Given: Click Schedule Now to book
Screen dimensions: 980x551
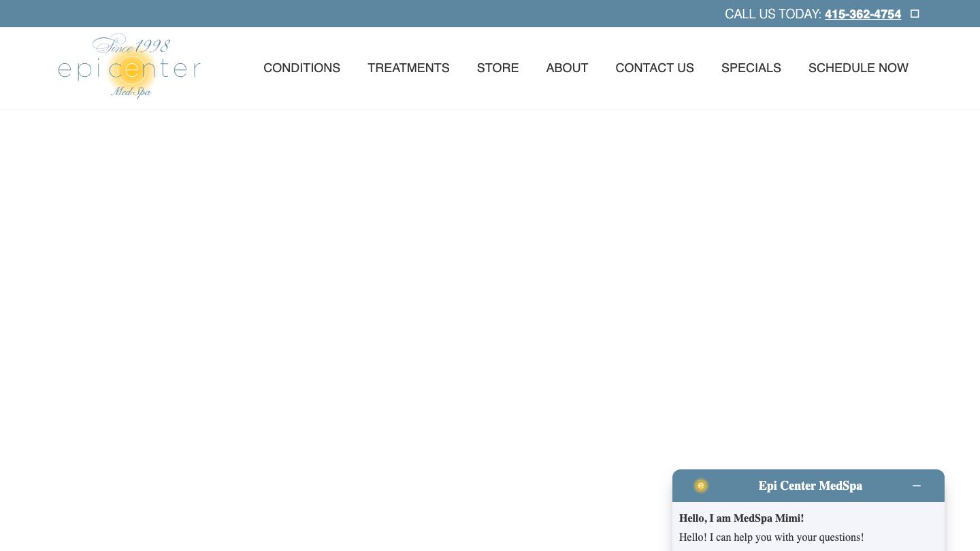Looking at the screenshot, I should [x=858, y=68].
